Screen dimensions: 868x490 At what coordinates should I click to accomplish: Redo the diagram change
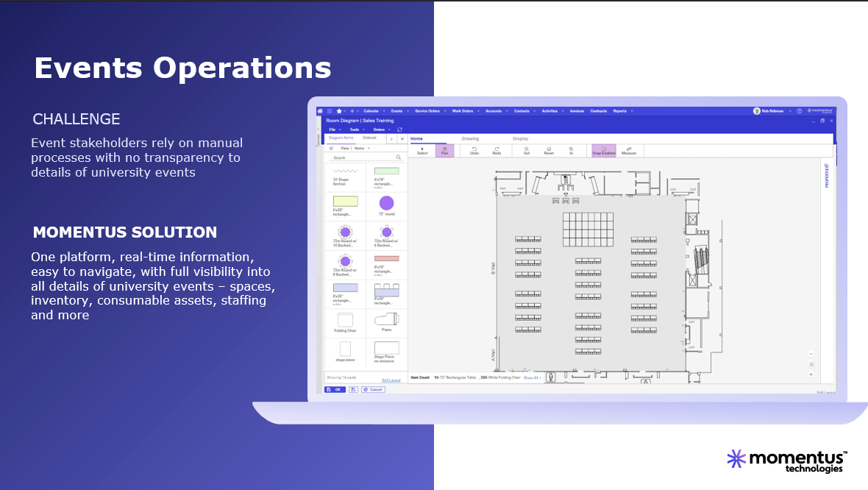click(497, 151)
